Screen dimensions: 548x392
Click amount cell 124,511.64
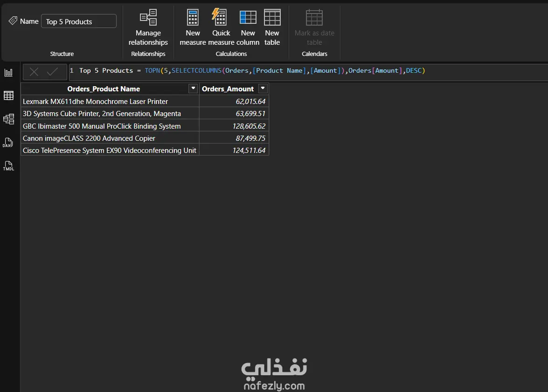234,150
